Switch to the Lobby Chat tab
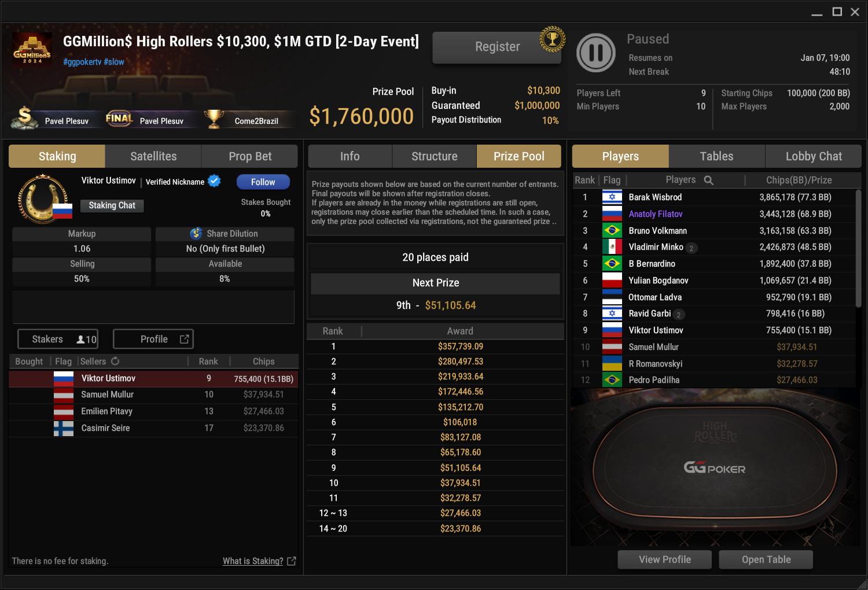This screenshot has width=868, height=590. point(814,156)
